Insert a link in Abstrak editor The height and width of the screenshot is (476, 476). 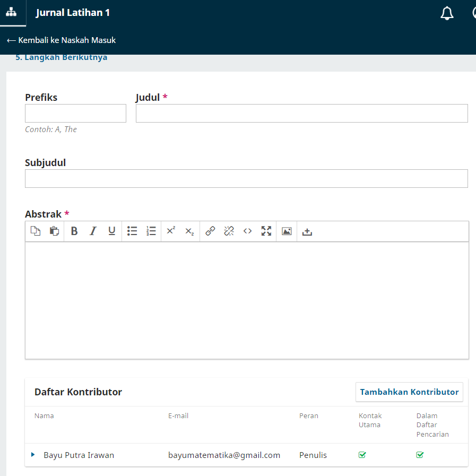click(210, 231)
